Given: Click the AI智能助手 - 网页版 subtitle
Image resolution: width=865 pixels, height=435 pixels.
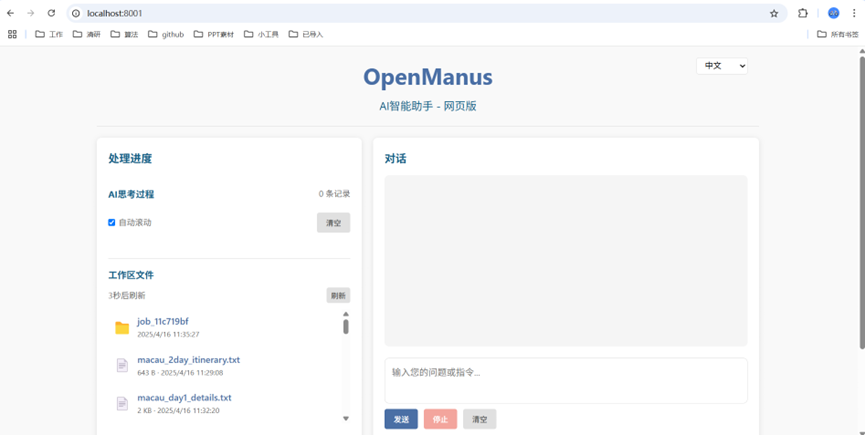Looking at the screenshot, I should (428, 106).
